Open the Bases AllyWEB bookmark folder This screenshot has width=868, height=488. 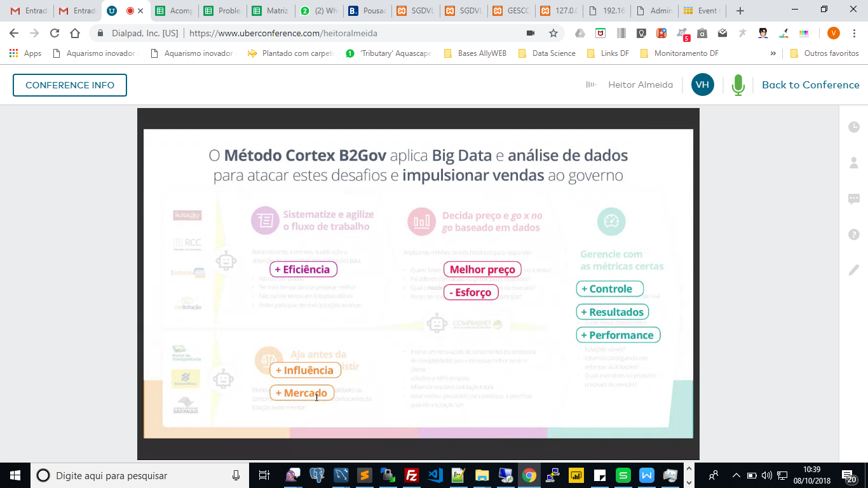coord(475,53)
